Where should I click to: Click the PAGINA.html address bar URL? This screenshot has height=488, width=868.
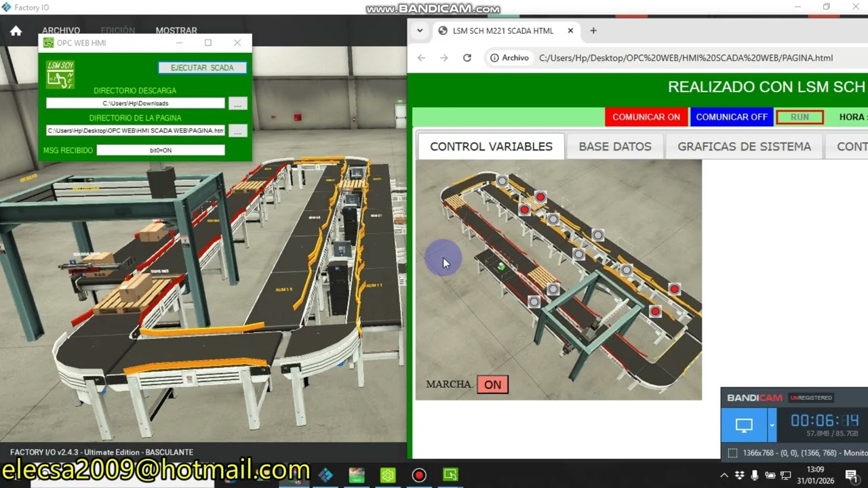pos(686,58)
